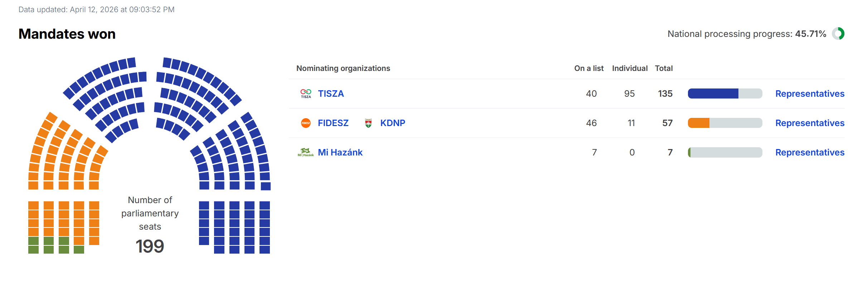Click the processing progress donut icon

pyautogui.click(x=838, y=34)
